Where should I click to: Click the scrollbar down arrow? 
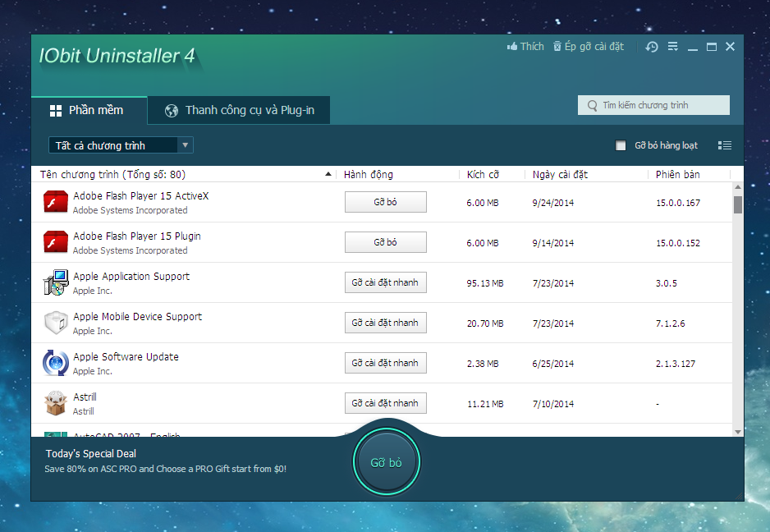coord(738,432)
